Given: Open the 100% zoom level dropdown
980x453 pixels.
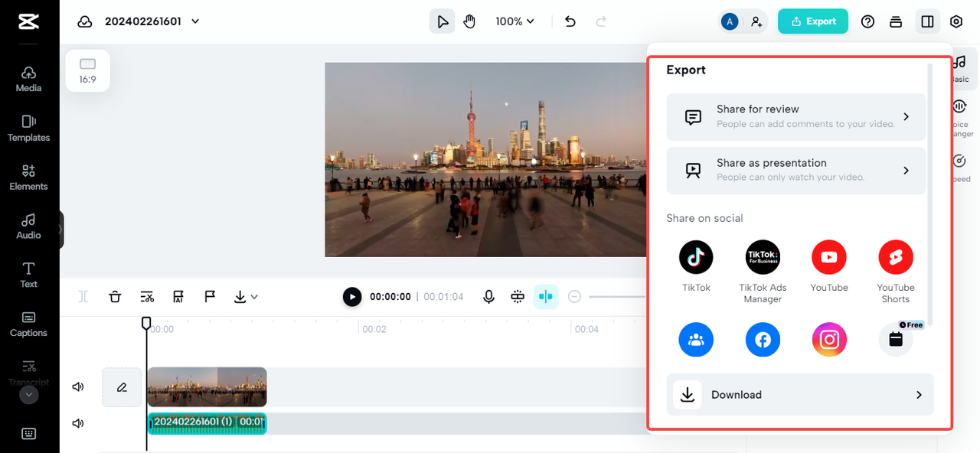Looking at the screenshot, I should (514, 21).
